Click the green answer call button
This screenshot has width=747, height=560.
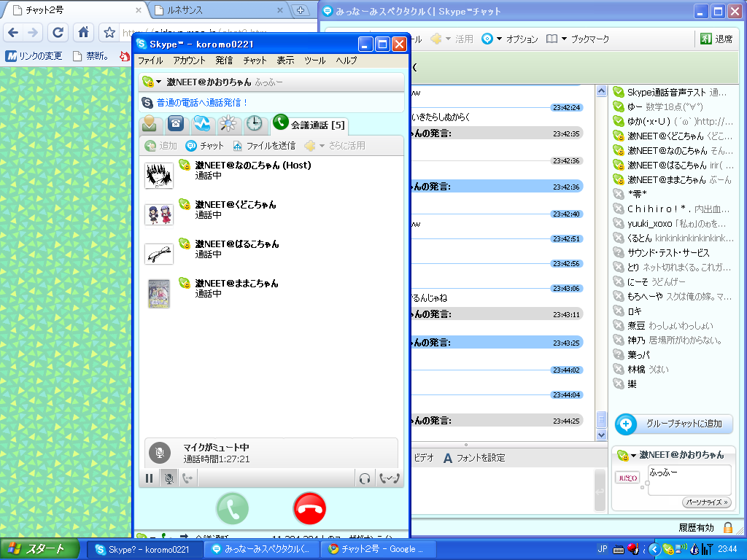[x=232, y=508]
